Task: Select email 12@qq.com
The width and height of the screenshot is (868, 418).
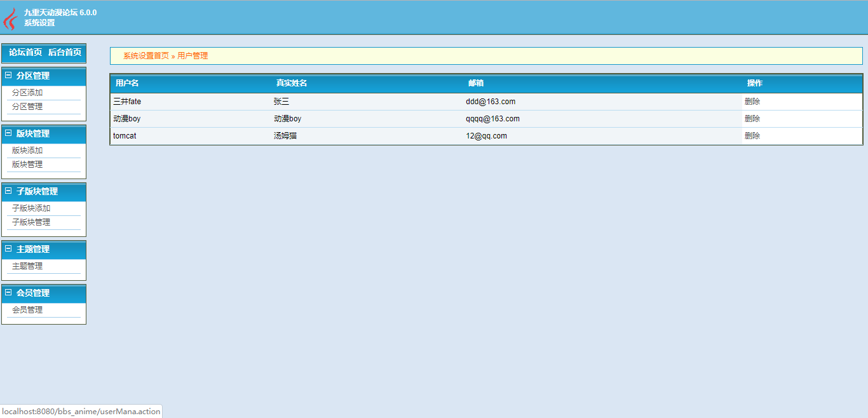Action: pyautogui.click(x=486, y=136)
